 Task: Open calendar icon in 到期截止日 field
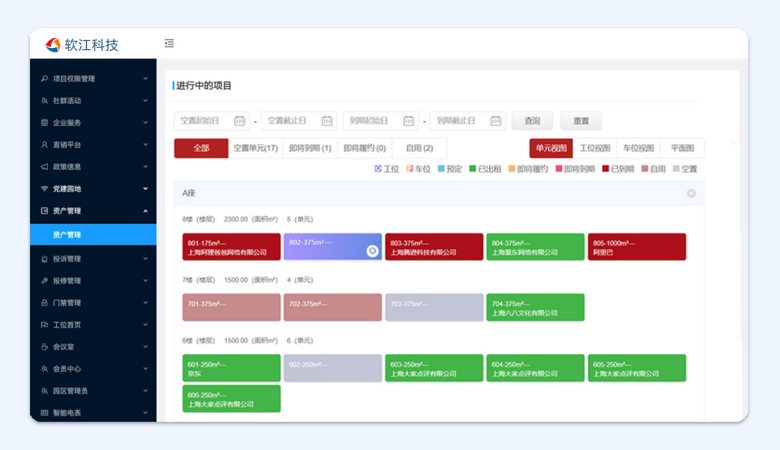pos(496,121)
